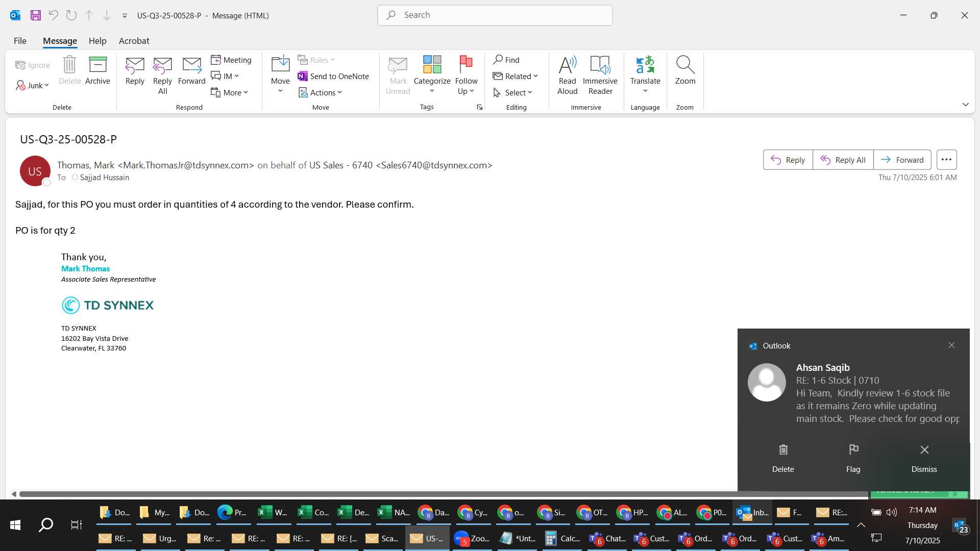The height and width of the screenshot is (551, 980).
Task: Click the horizontal scrollbar's left arrow
Action: (x=14, y=494)
